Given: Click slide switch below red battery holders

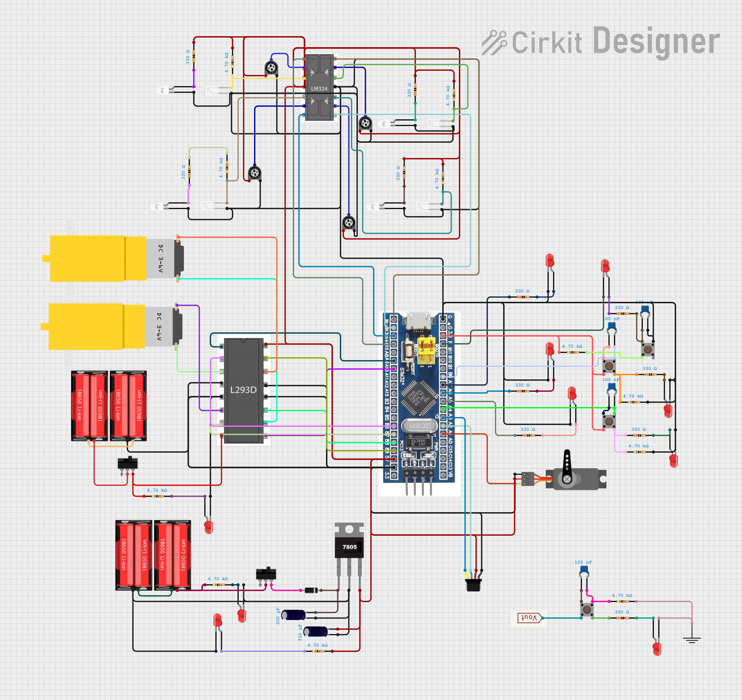Looking at the screenshot, I should point(128,464).
